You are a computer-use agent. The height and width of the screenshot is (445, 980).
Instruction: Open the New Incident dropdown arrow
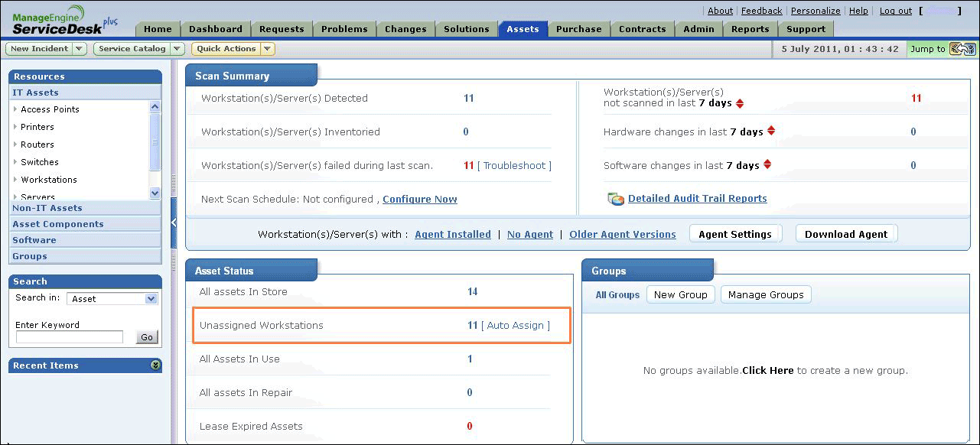point(80,49)
